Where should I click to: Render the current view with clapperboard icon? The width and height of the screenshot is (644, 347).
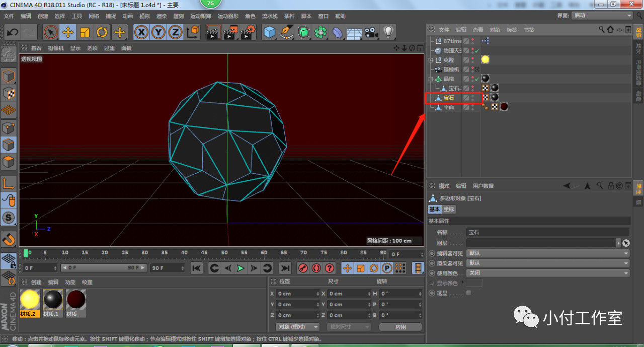coord(214,33)
